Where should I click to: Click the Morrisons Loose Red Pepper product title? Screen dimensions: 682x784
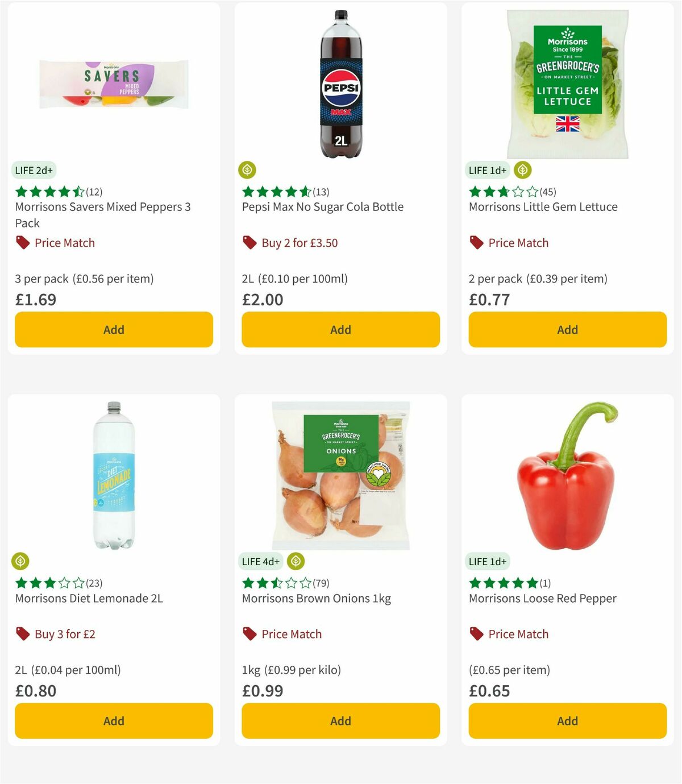coord(542,598)
